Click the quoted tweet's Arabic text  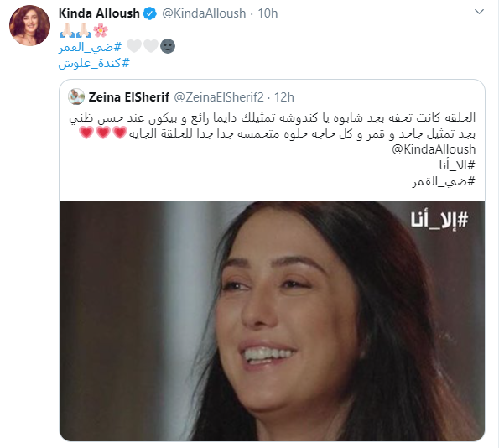(x=273, y=126)
